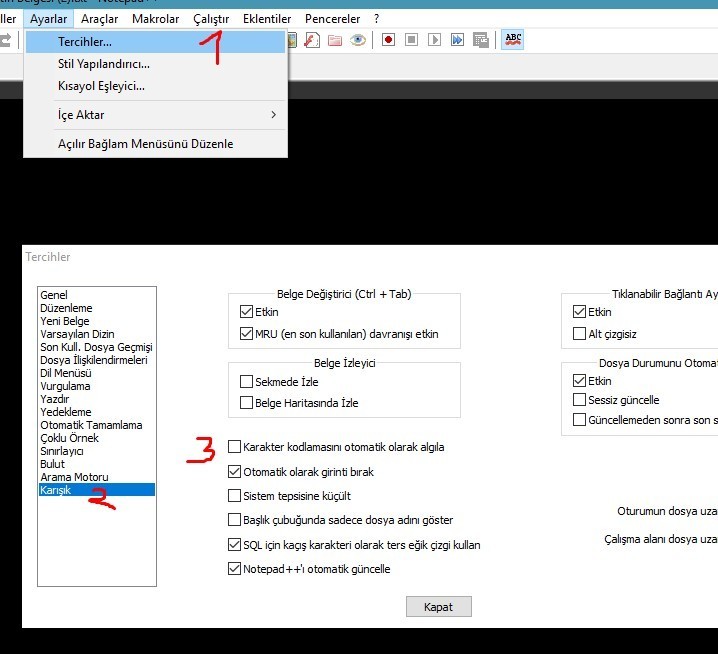
Task: Enable Sekmede İzle checkbox
Action: (x=246, y=382)
